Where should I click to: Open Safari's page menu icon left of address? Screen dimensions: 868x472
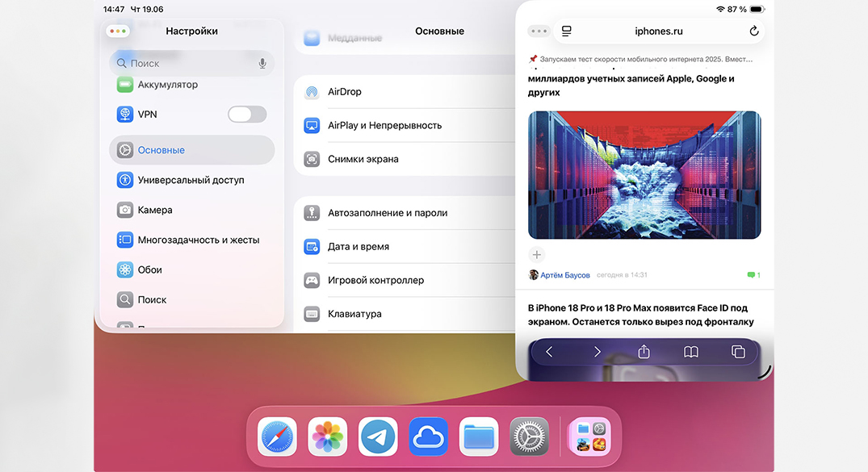[567, 31]
